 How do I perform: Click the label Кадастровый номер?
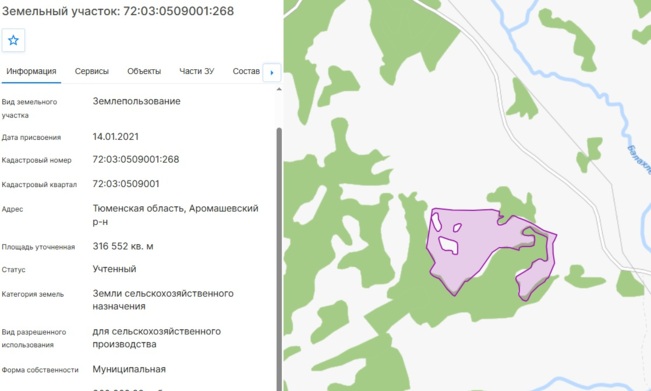(x=37, y=160)
